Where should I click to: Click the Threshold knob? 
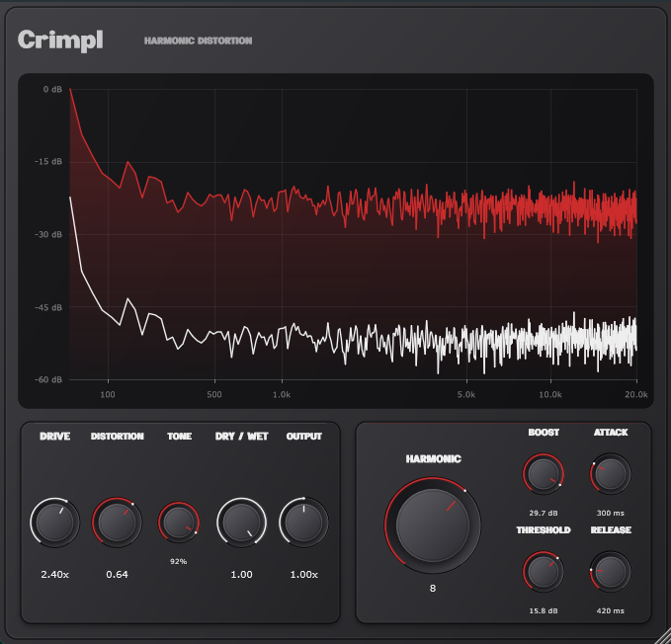tap(544, 572)
